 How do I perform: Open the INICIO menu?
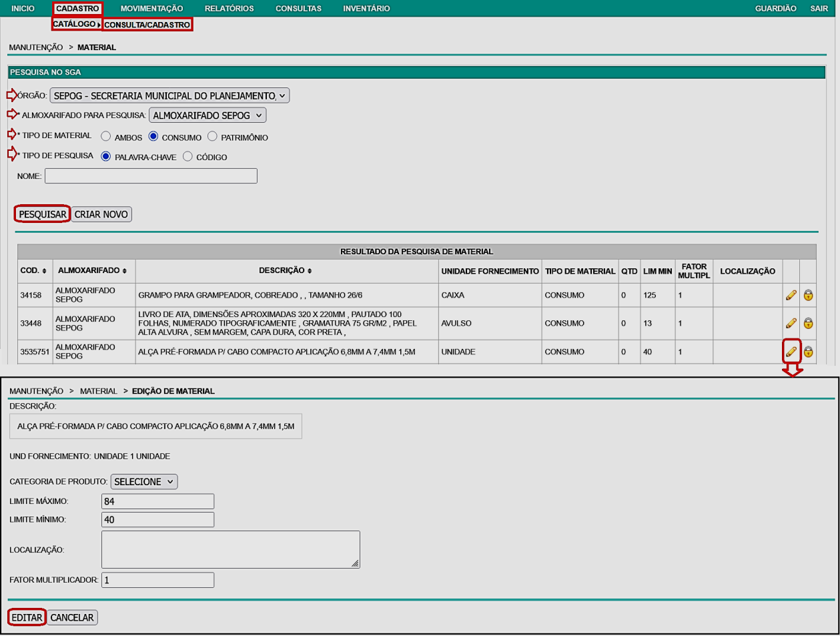click(23, 9)
